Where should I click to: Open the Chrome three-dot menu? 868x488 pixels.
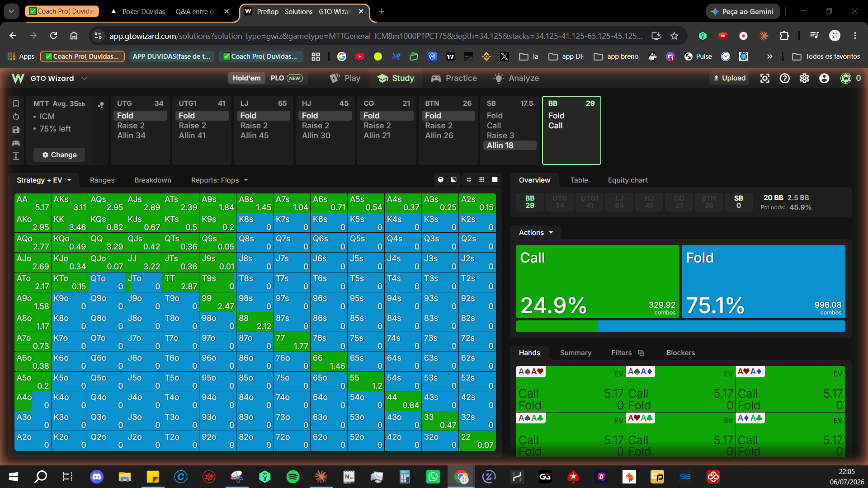855,36
